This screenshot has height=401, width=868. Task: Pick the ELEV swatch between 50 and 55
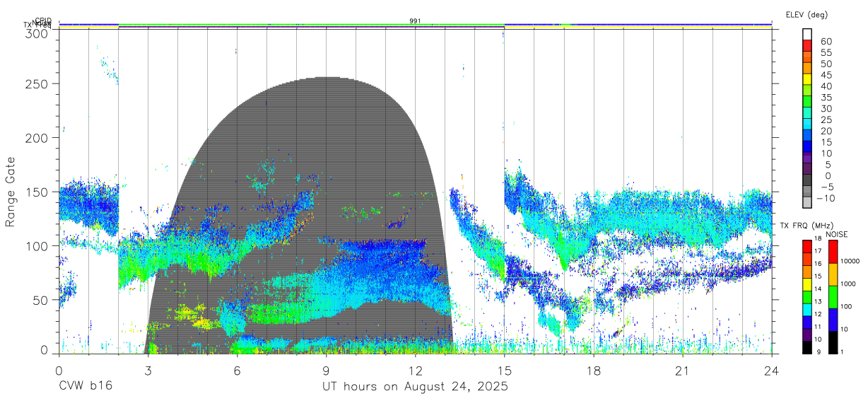coord(807,57)
